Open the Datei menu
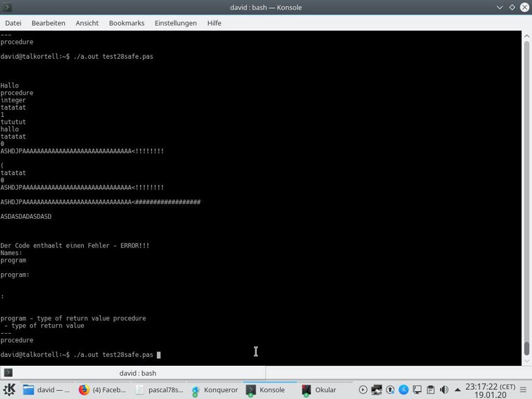Viewport: 532px width, 399px height. click(13, 23)
